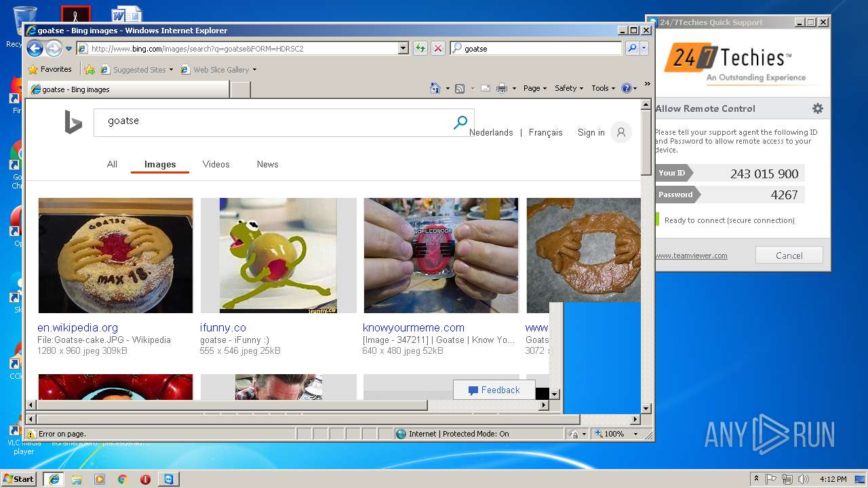Open the cake image thumbnail
The width and height of the screenshot is (868, 488).
115,256
